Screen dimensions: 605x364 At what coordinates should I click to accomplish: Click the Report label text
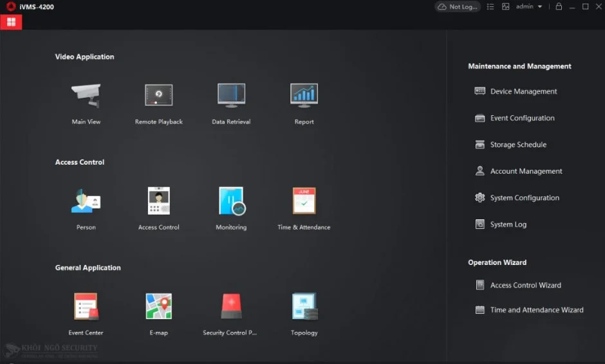coord(304,122)
